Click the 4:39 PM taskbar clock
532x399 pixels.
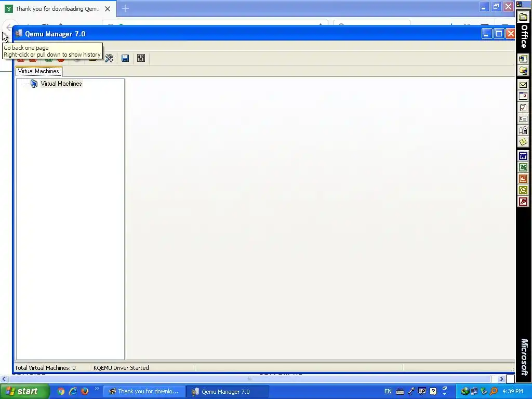point(512,392)
